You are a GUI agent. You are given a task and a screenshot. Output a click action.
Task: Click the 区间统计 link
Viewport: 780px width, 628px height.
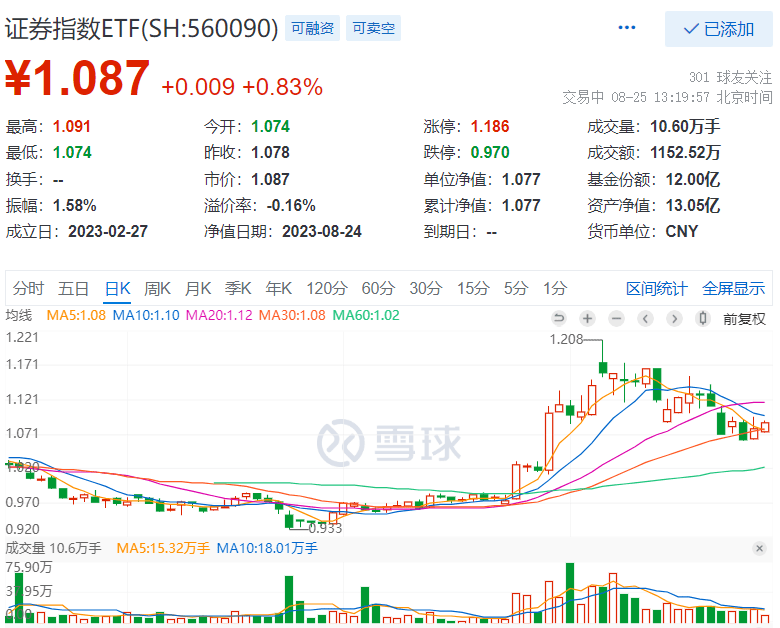pos(656,289)
